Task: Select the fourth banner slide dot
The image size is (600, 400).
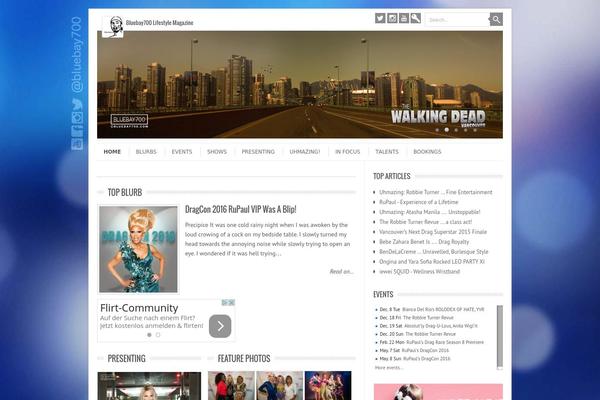Action: coord(466,130)
